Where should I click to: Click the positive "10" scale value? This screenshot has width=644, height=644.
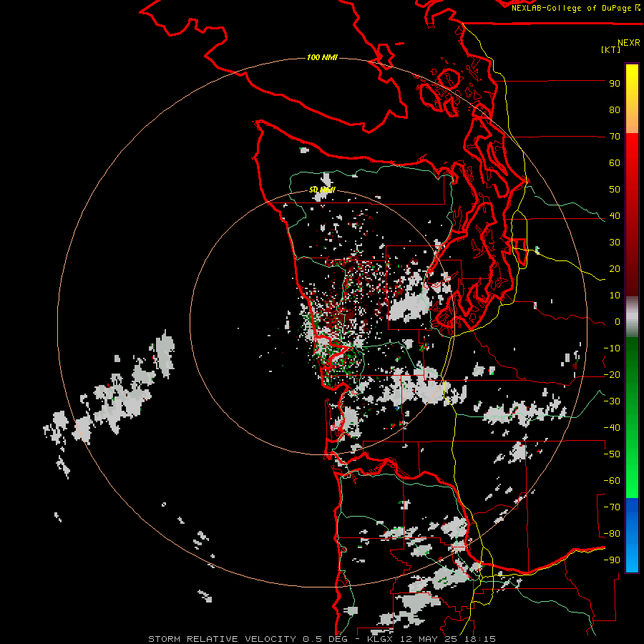(x=615, y=296)
